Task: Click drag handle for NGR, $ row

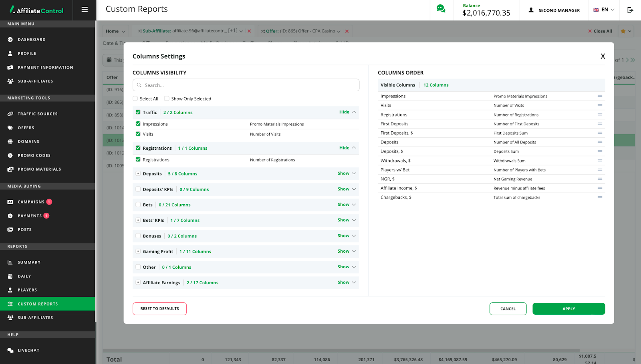Action: 600,179
